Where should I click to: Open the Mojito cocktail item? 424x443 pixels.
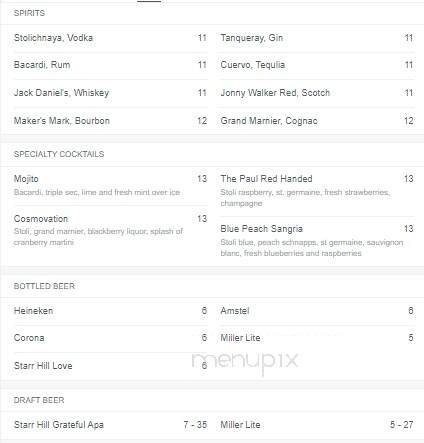pos(110,185)
